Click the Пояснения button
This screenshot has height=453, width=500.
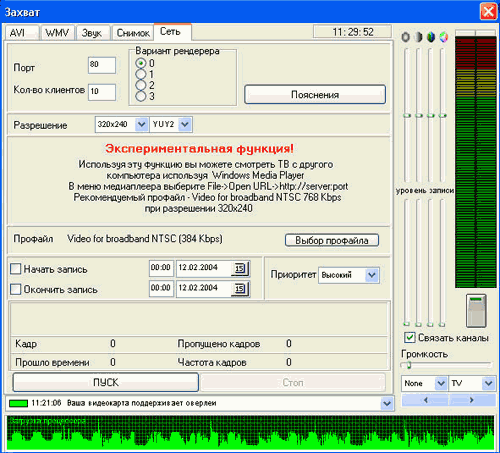click(x=315, y=94)
